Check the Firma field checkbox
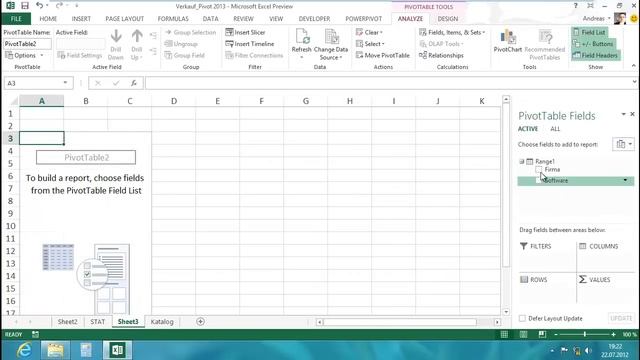 coord(539,169)
